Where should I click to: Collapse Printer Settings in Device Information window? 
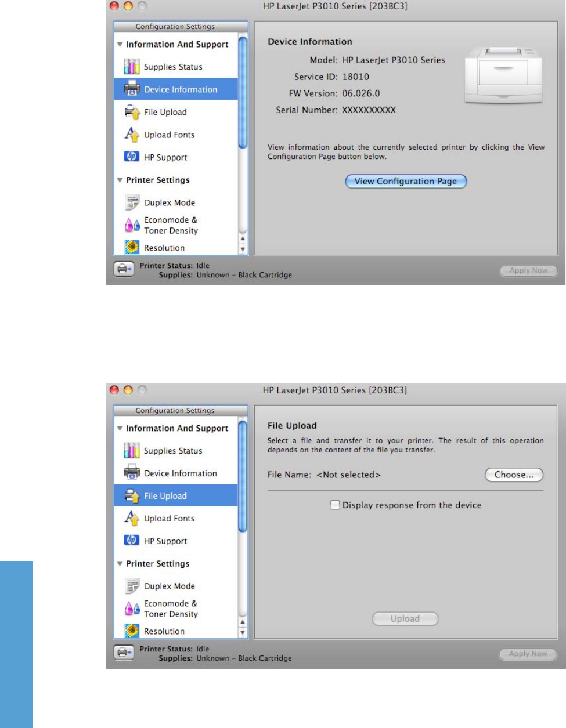point(120,180)
